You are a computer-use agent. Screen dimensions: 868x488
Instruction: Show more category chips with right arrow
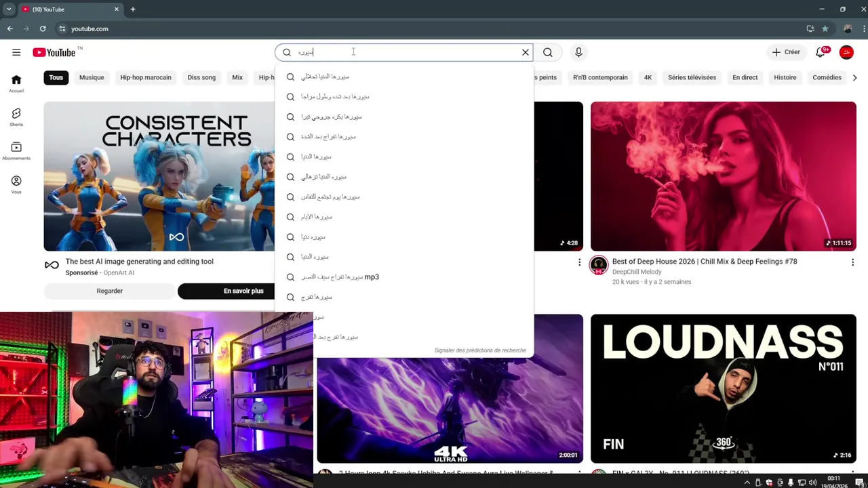854,77
